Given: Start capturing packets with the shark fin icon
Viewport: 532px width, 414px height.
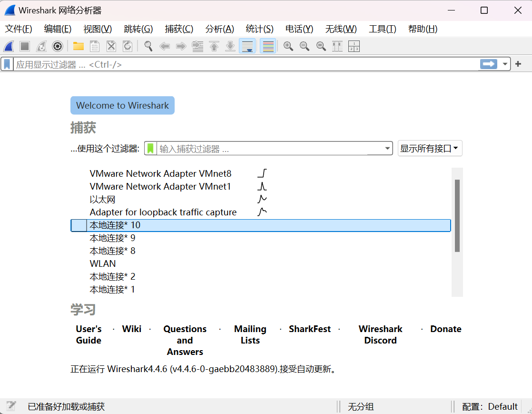Looking at the screenshot, I should click(9, 46).
